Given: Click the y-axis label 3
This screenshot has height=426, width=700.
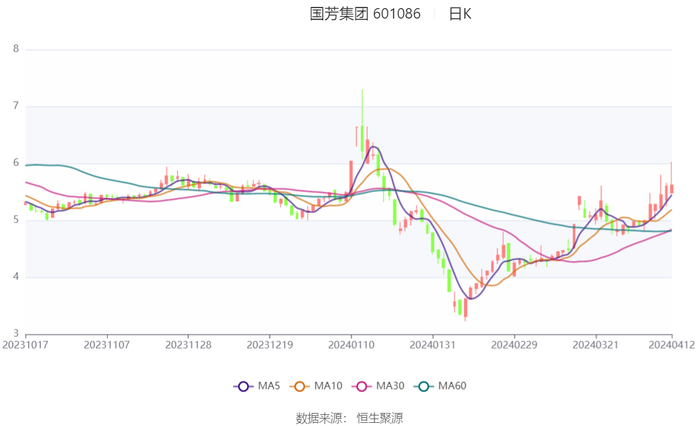Looking at the screenshot, I should coord(16,333).
